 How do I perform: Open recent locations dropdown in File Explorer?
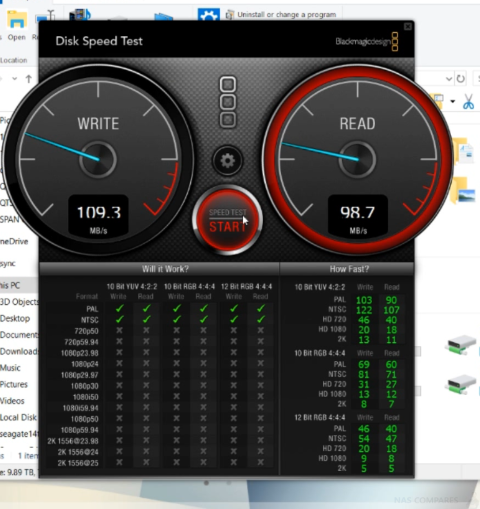[14, 79]
